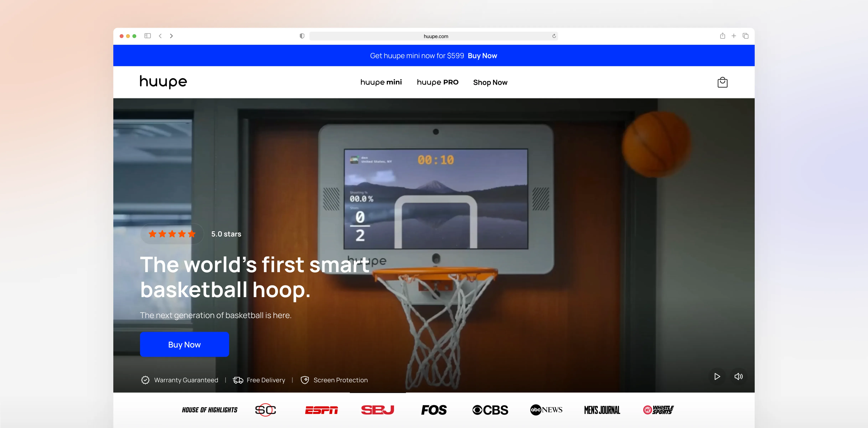Click the huupe.com address bar
The height and width of the screenshot is (428, 868).
tap(433, 36)
